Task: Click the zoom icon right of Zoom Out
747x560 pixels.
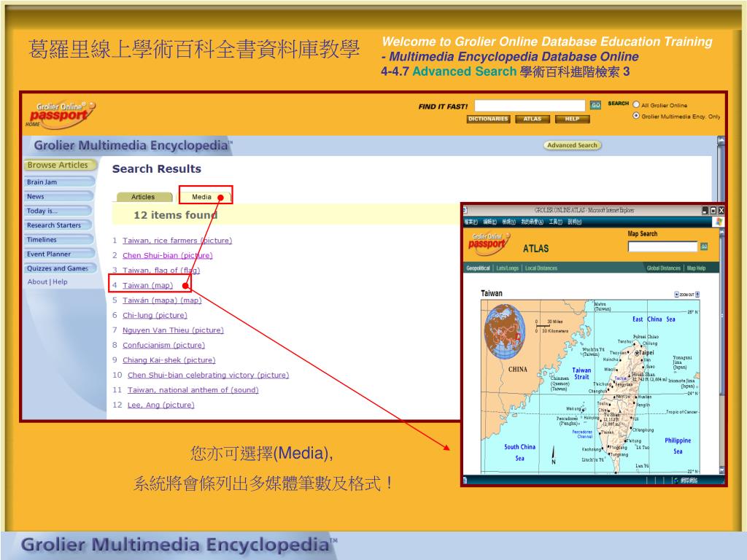Action: click(697, 295)
